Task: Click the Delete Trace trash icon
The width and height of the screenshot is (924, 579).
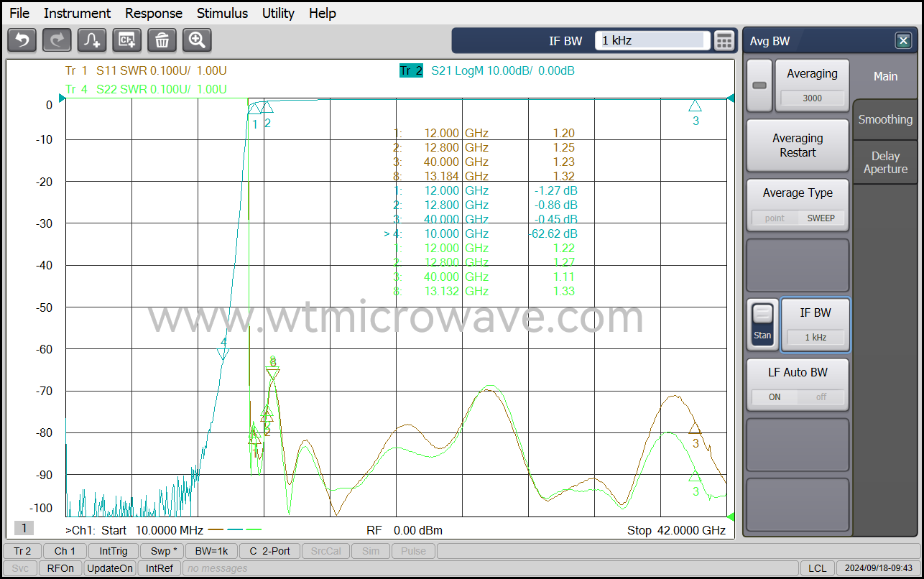Action: click(162, 40)
